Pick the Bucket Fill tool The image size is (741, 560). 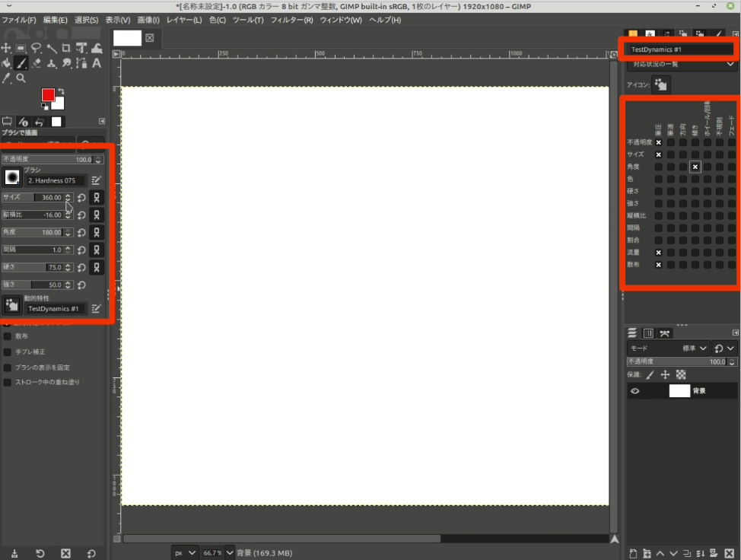[x=7, y=63]
